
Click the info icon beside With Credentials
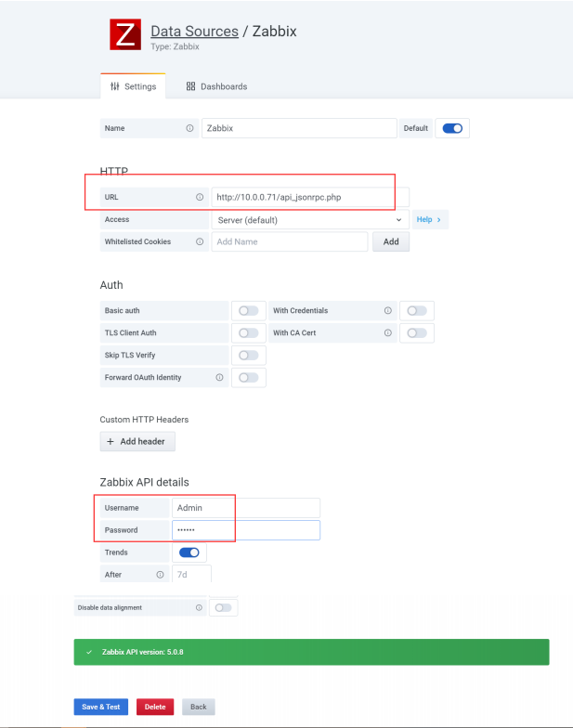pyautogui.click(x=388, y=310)
